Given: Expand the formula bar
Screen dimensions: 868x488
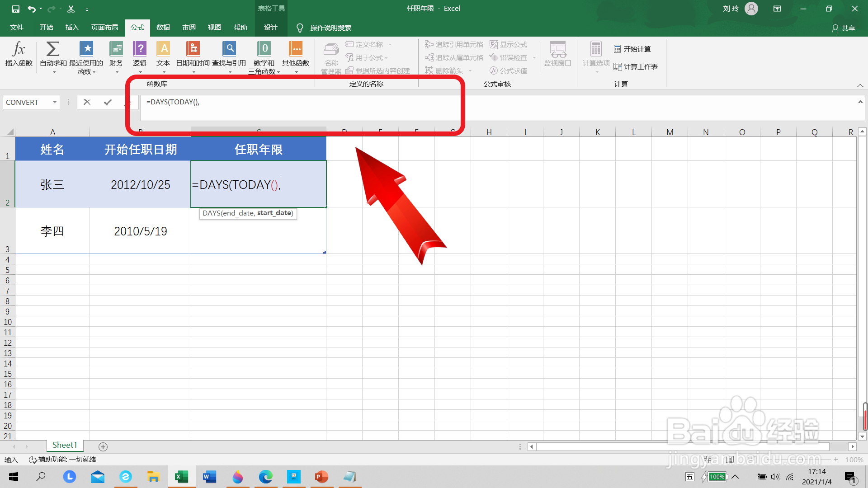Looking at the screenshot, I should click(860, 102).
